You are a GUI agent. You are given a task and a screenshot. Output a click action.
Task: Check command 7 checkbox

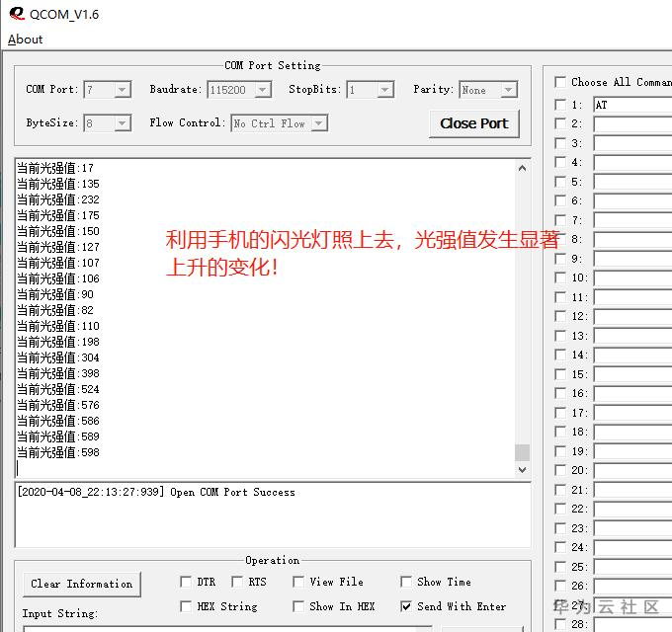point(560,220)
